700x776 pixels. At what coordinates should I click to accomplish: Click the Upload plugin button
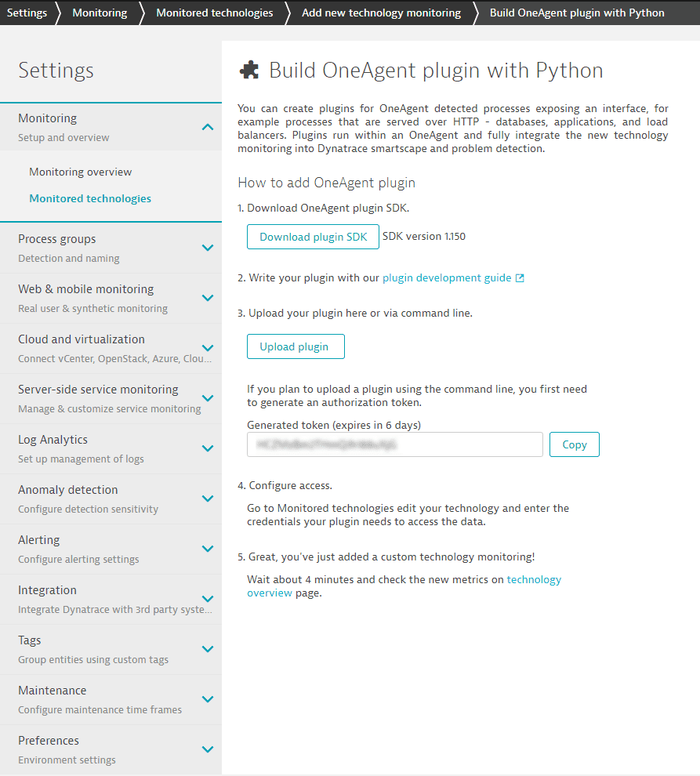point(296,346)
